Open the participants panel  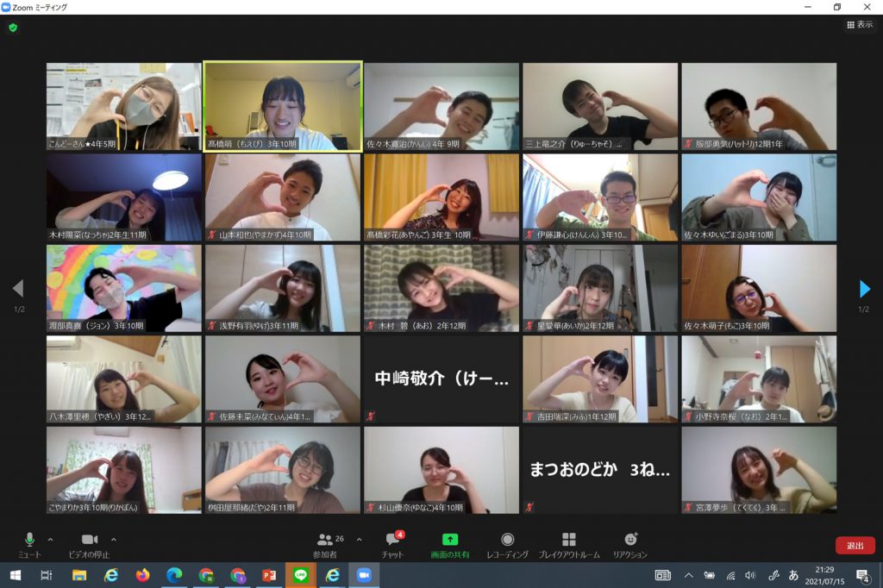click(x=325, y=543)
